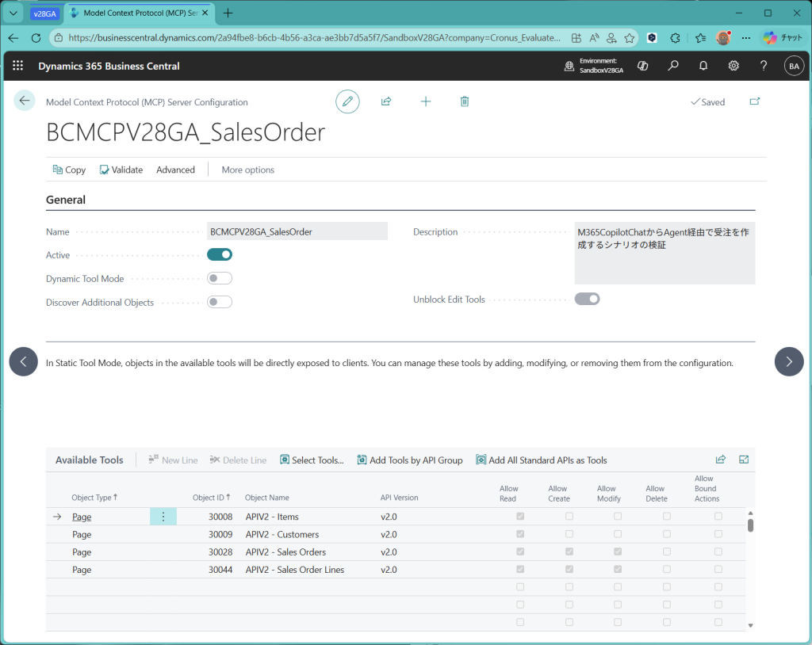Open the three-dot row menu for Items line

click(163, 517)
